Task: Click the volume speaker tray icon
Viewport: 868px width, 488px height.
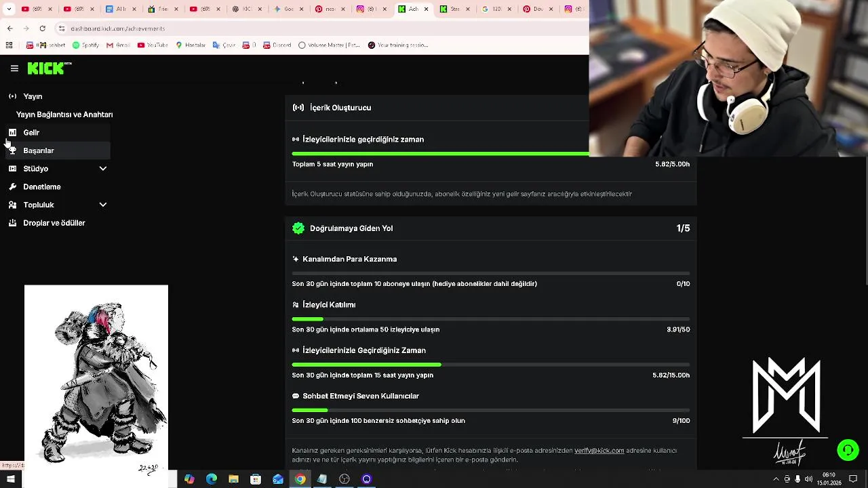Action: (808, 479)
